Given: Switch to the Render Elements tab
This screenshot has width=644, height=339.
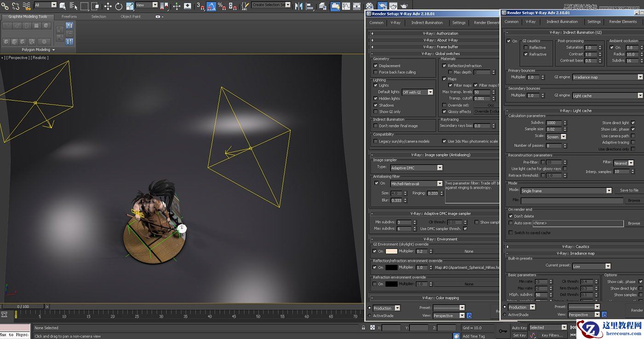Looking at the screenshot, I should point(623,21).
